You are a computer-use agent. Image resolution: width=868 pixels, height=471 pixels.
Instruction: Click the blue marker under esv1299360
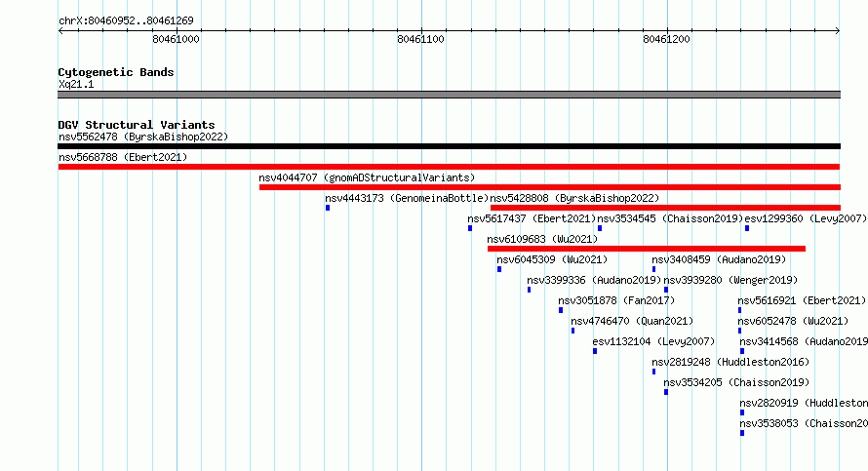(747, 228)
